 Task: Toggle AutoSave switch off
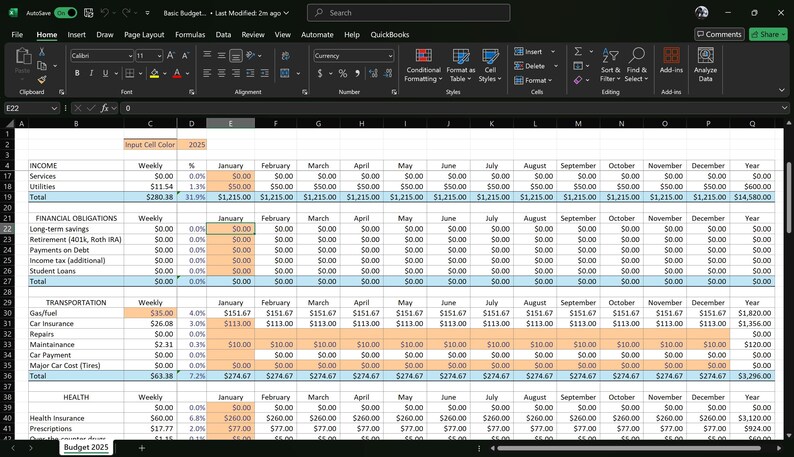tap(65, 13)
